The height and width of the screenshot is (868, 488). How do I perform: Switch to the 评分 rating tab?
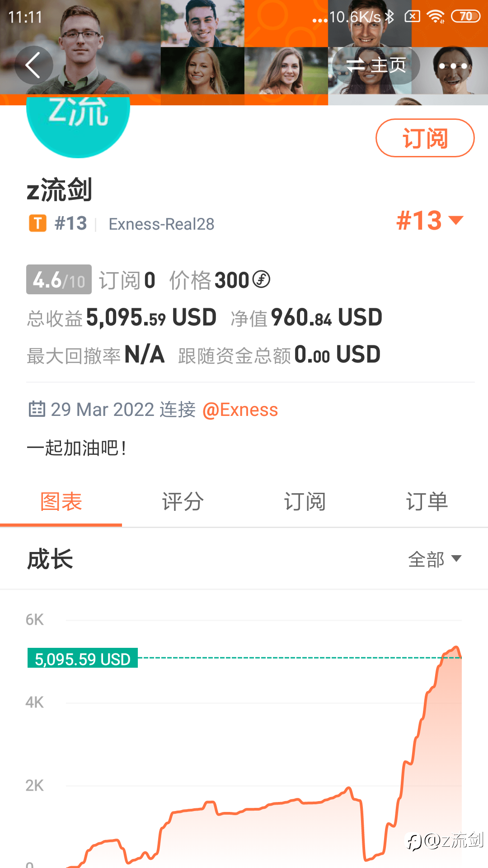(x=183, y=502)
